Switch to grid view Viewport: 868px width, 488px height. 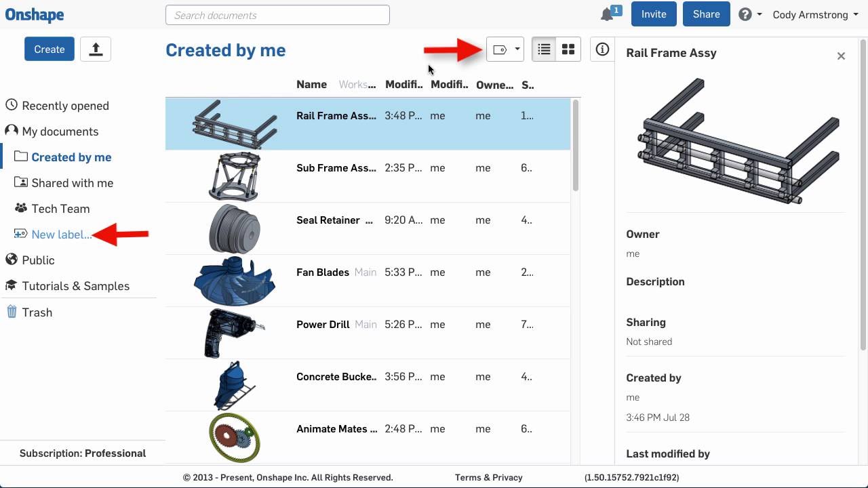coord(568,49)
